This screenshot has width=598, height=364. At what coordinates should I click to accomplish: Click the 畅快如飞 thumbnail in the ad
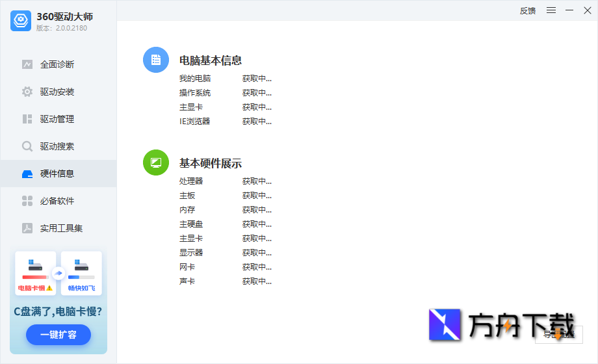pyautogui.click(x=82, y=273)
